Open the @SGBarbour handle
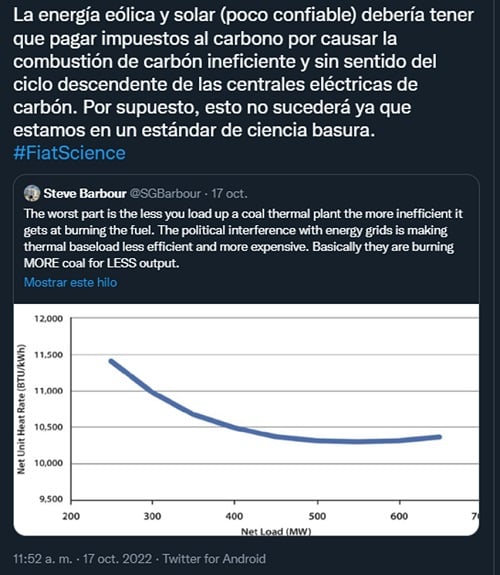The image size is (500, 575). click(165, 193)
